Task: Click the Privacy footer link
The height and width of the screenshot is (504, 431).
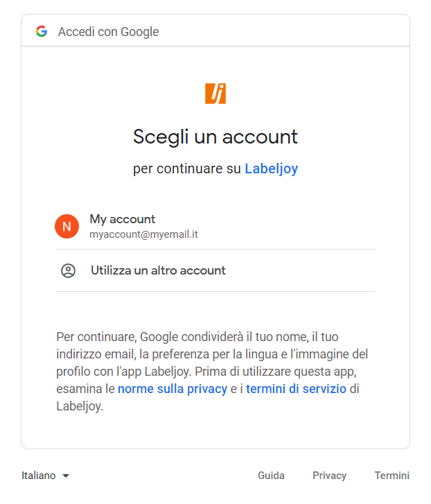Action: [x=330, y=476]
